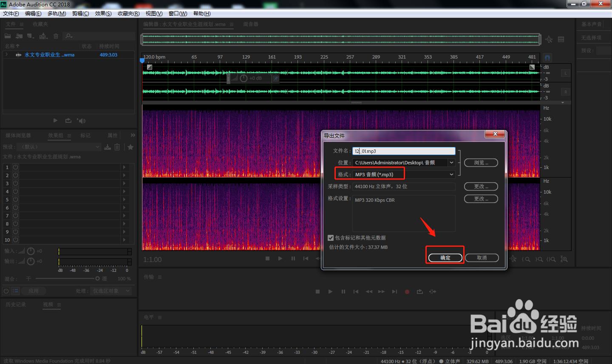Toggle 包含标记和其他元数据 checkbox

coord(331,238)
